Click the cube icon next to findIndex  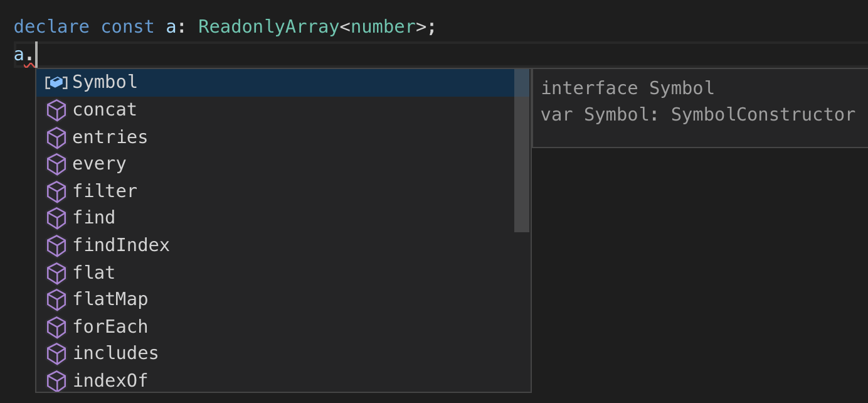click(56, 245)
